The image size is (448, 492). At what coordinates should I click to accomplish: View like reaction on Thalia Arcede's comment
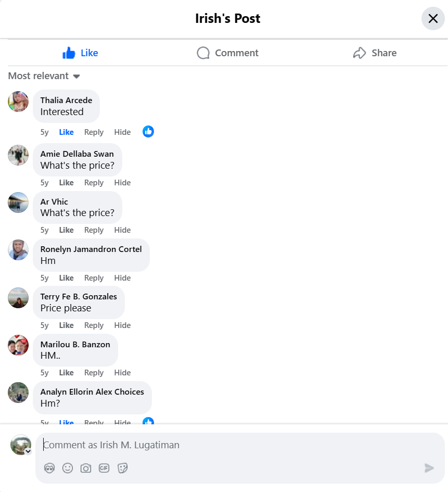click(x=148, y=132)
